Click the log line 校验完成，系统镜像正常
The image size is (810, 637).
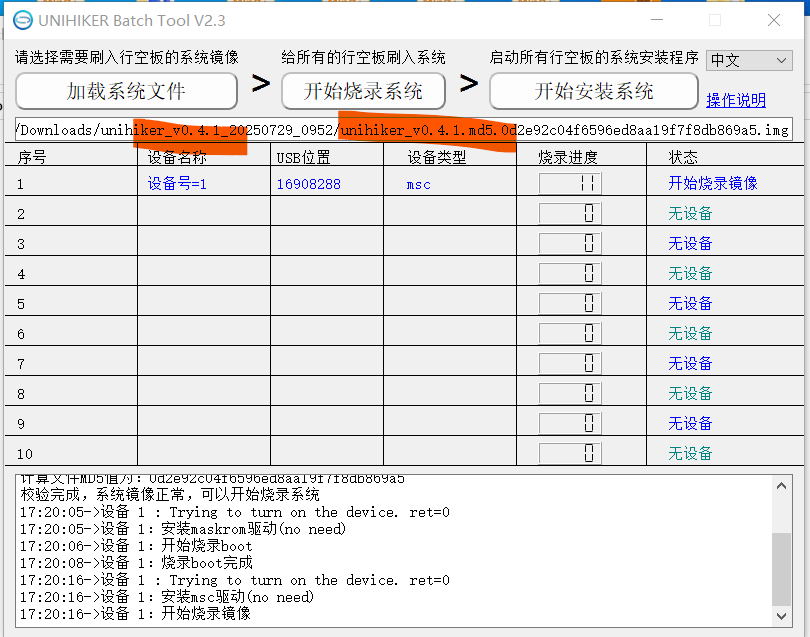pos(170,495)
